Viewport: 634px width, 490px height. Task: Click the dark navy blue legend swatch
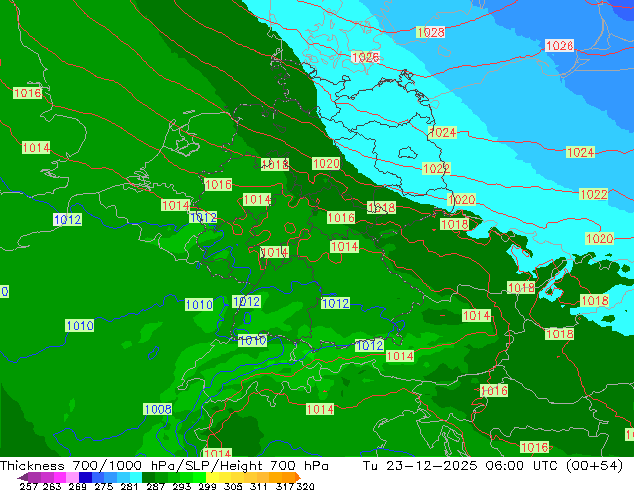click(x=85, y=477)
